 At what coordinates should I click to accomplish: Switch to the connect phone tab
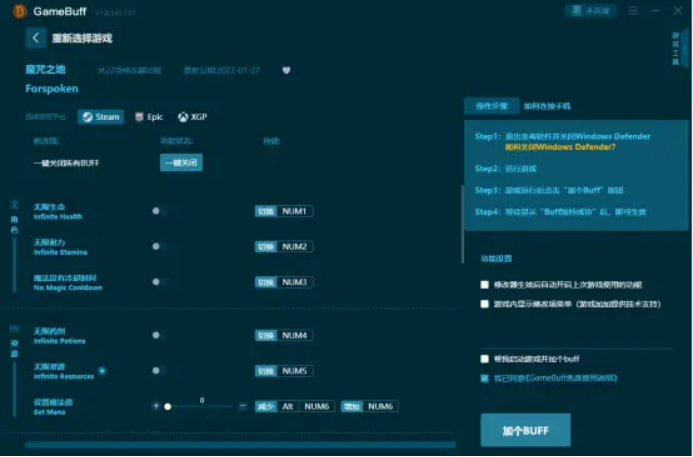(x=547, y=106)
